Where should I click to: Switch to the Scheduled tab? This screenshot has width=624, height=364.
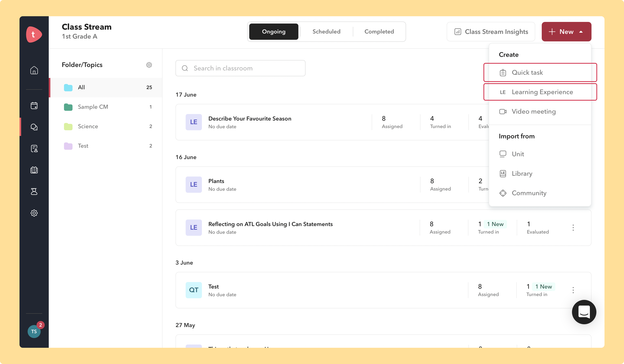point(326,32)
